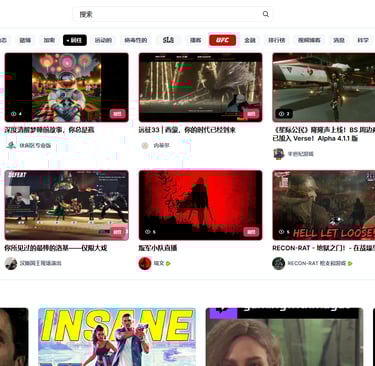Viewport: 375px width, 366px height.
Task: Open the astronaut fireworks video thumbnail
Action: click(x=67, y=87)
